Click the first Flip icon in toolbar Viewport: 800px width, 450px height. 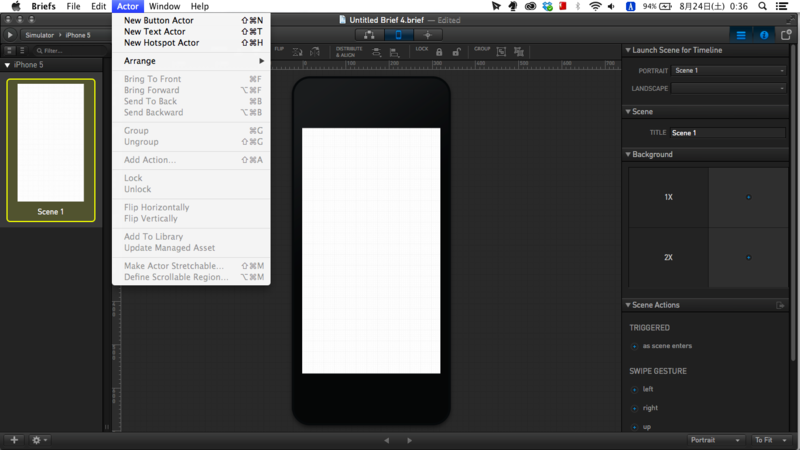tap(297, 52)
